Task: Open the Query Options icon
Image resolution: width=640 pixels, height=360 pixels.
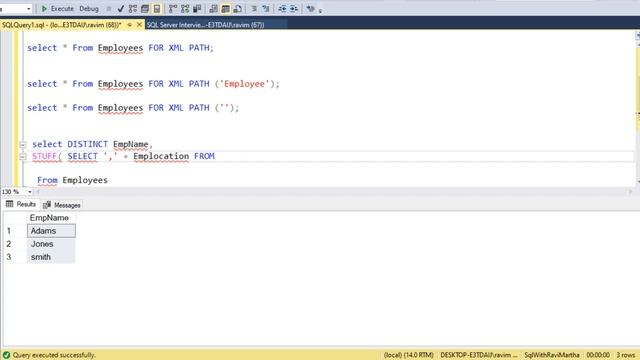Action: click(x=145, y=9)
